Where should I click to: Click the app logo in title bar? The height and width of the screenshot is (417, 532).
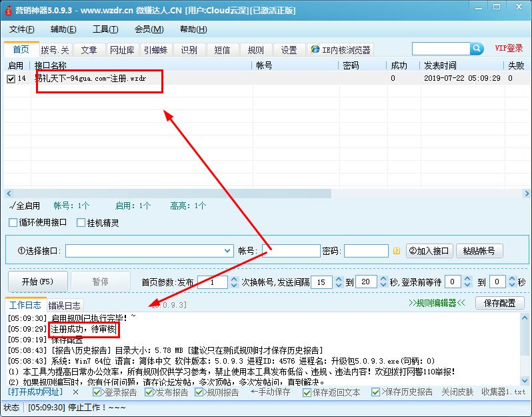[8, 10]
